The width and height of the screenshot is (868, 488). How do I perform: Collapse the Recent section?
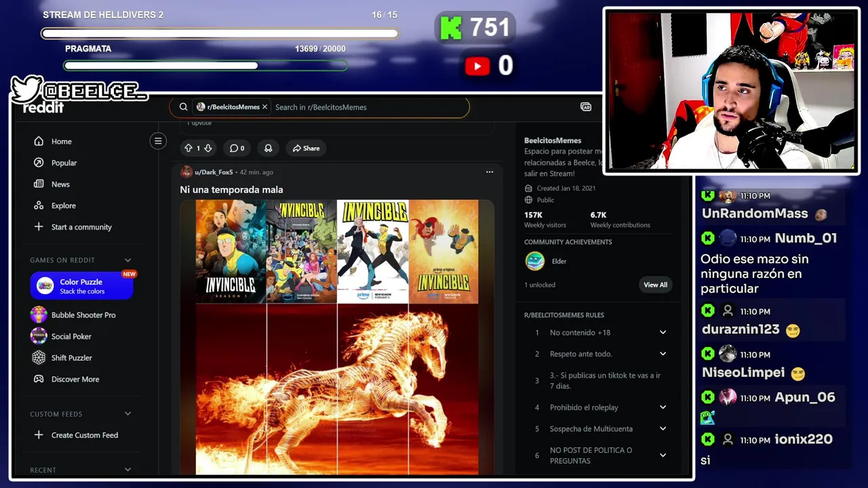coord(127,470)
